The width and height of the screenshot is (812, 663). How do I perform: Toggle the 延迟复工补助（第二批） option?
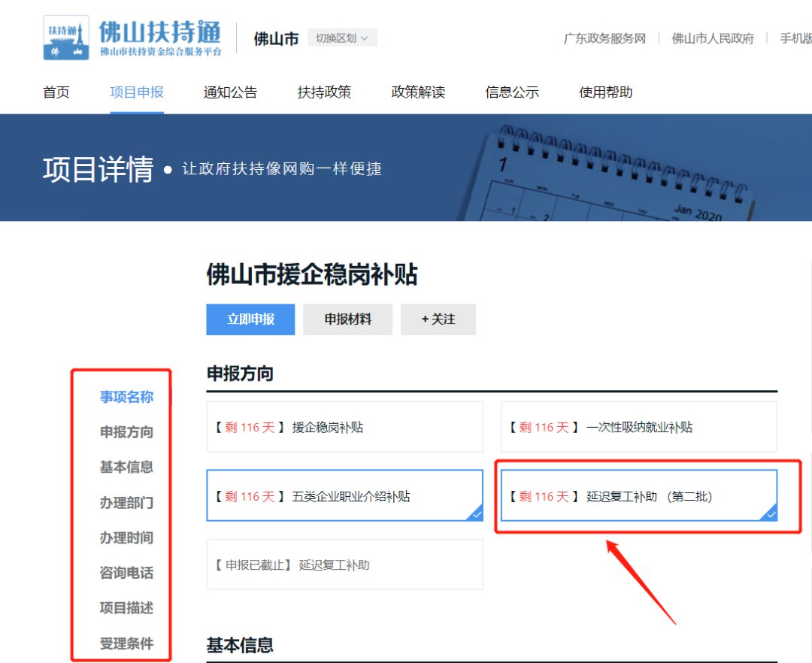tap(638, 496)
